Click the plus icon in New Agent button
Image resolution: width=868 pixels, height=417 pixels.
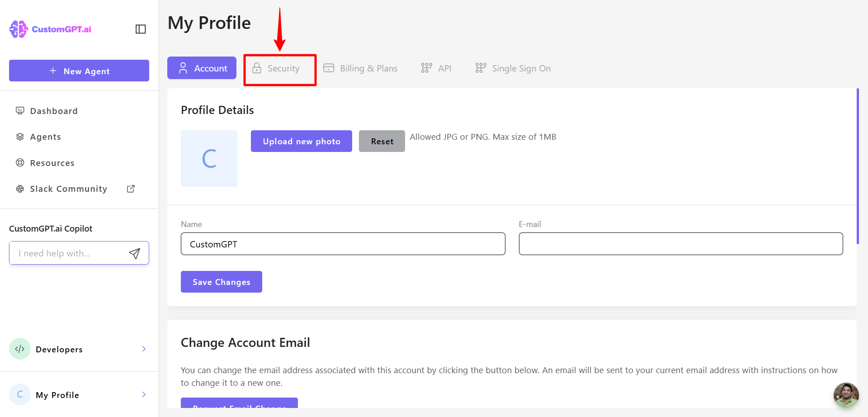click(53, 71)
